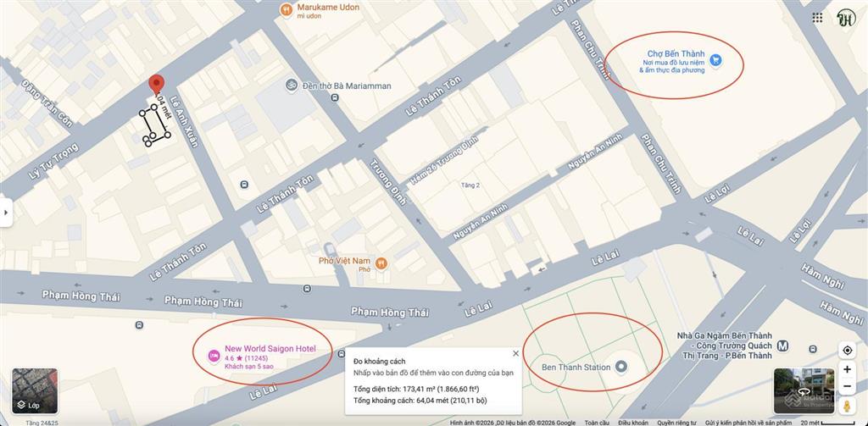Screen dimensions: 868x426
Task: Click bus stop icon below Đền thờ Bà Mariamman
Action: [335, 98]
